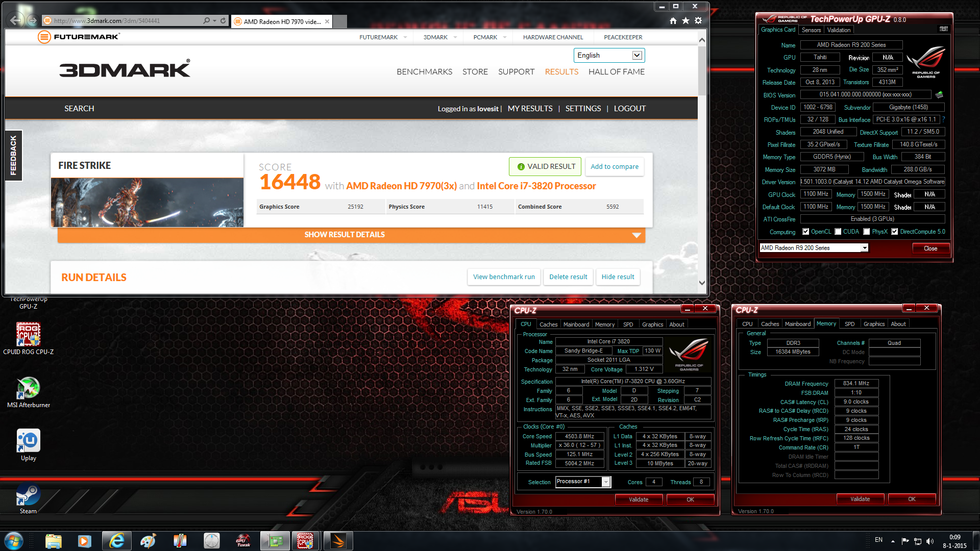Viewport: 980px width, 551px height.
Task: Click the browser Forward arrow
Action: (x=32, y=21)
